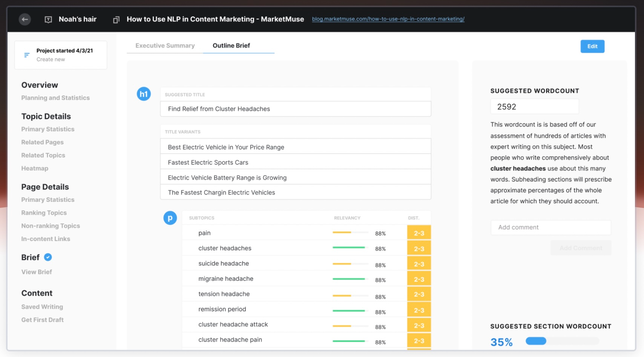644x357 pixels.
Task: Click the h1 heading badge
Action: point(144,94)
